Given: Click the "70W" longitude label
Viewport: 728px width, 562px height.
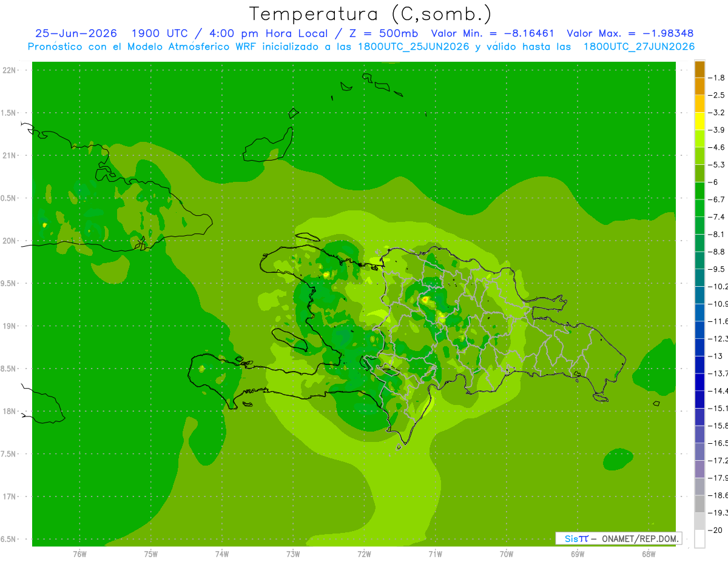Looking at the screenshot, I should coord(507,554).
